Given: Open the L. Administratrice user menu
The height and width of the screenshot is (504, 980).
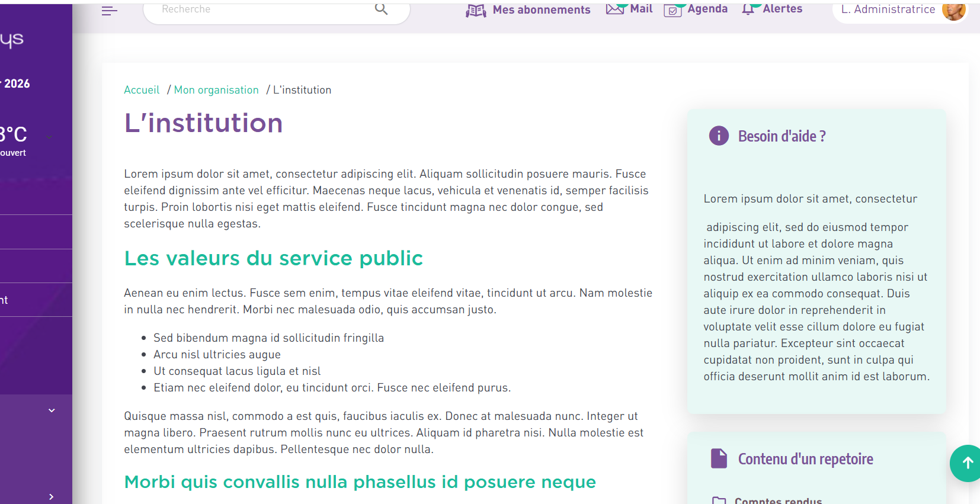Looking at the screenshot, I should (x=888, y=9).
